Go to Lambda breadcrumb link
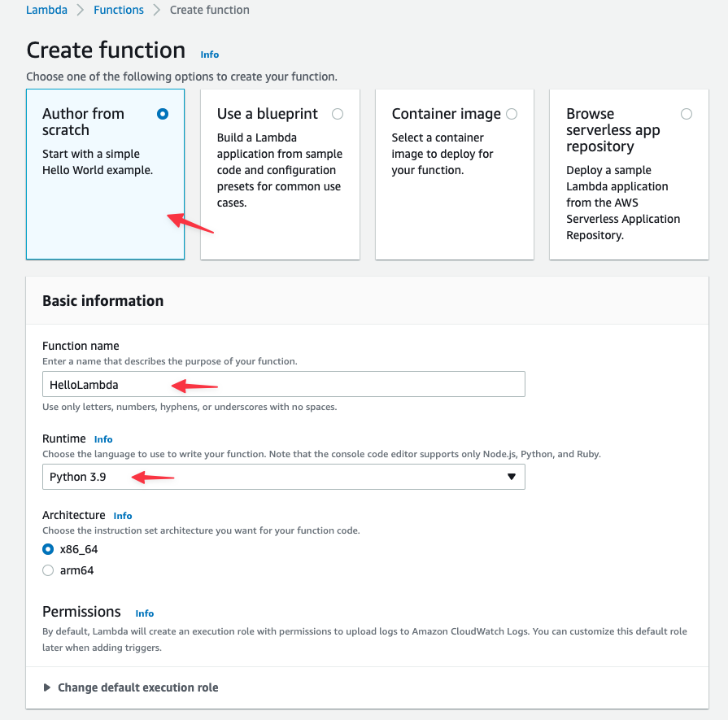Image resolution: width=728 pixels, height=720 pixels. pyautogui.click(x=46, y=10)
